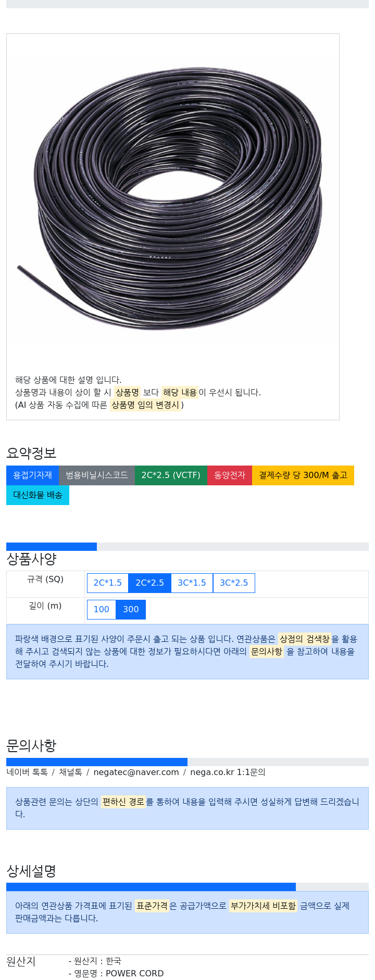Choose the 3C*1.5 spec option
Screen dimensions: 375x980
pos(192,583)
